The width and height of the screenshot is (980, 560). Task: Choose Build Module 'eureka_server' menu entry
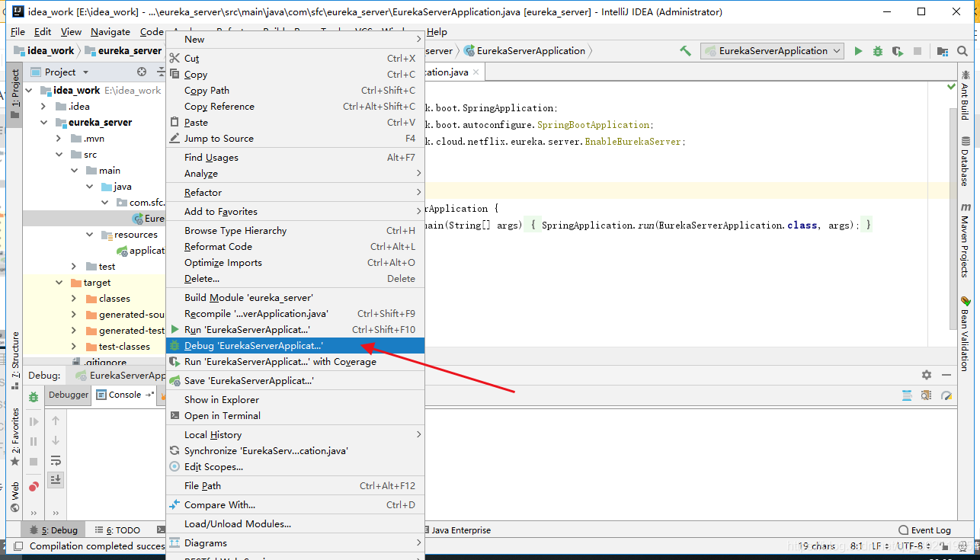(x=295, y=298)
